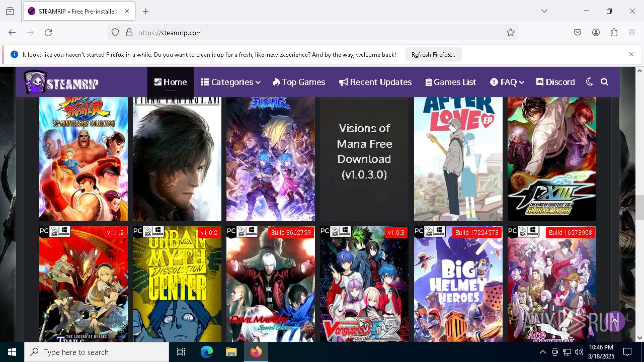Open Firefox View recent browsing icon
Image resolution: width=644 pixels, height=362 pixels.
[x=10, y=11]
